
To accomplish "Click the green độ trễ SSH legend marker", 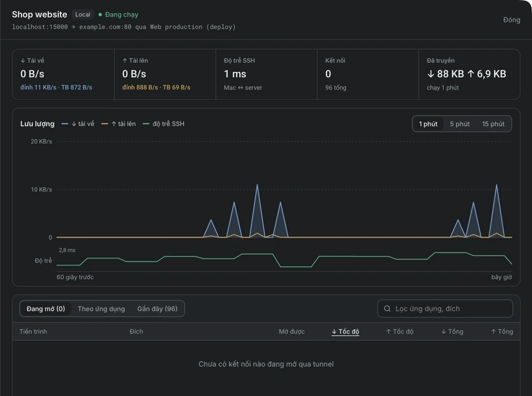I will point(146,124).
